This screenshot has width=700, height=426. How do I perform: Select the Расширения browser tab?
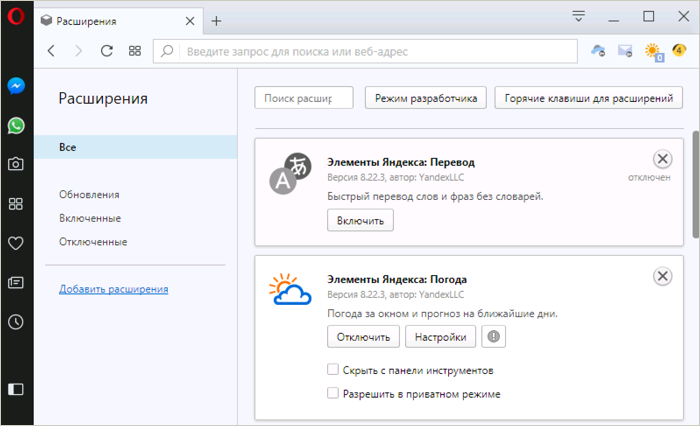(119, 21)
